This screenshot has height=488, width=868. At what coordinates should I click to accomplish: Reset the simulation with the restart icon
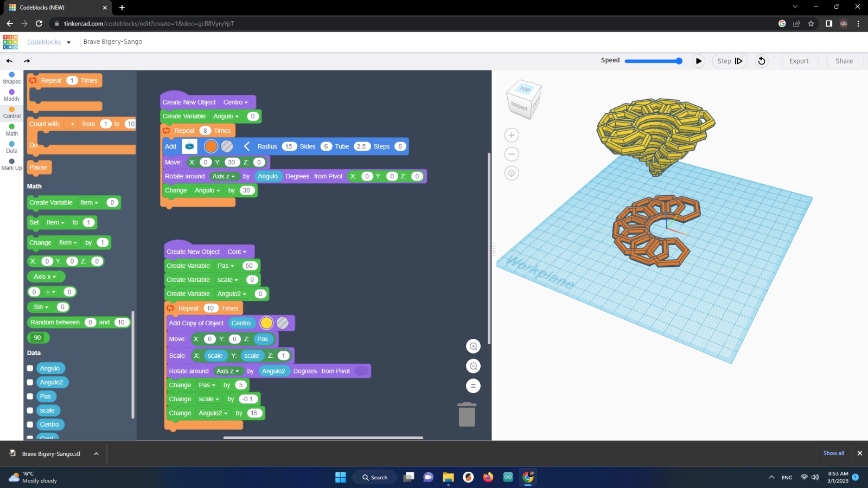[x=762, y=61]
